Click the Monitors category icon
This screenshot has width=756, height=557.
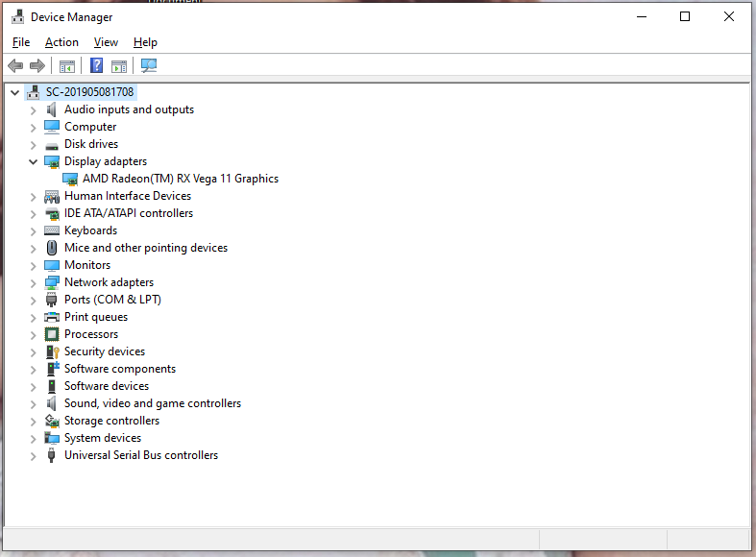[x=52, y=265]
